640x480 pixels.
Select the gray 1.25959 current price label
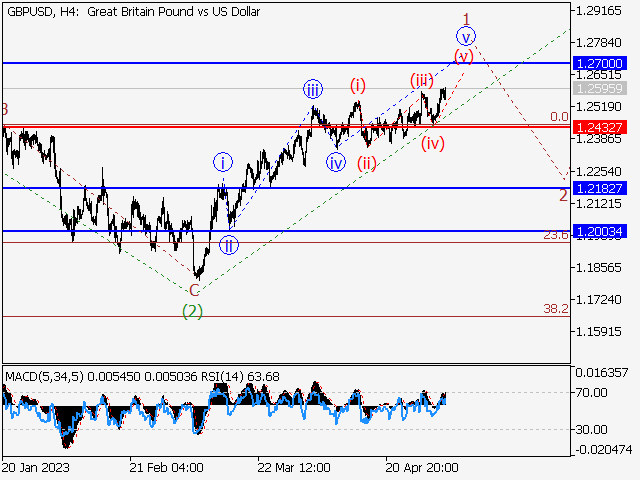pyautogui.click(x=600, y=88)
